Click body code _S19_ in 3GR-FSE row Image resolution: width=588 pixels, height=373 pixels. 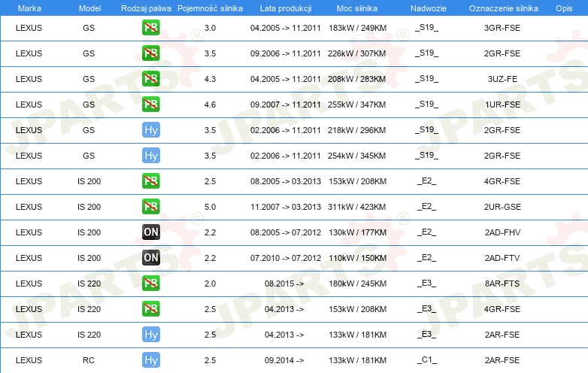pos(427,27)
